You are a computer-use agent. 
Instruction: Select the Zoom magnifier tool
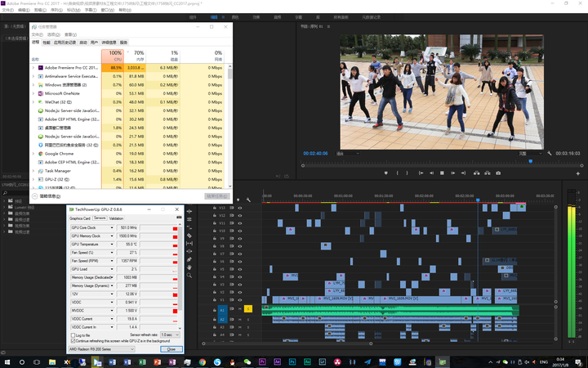(189, 276)
